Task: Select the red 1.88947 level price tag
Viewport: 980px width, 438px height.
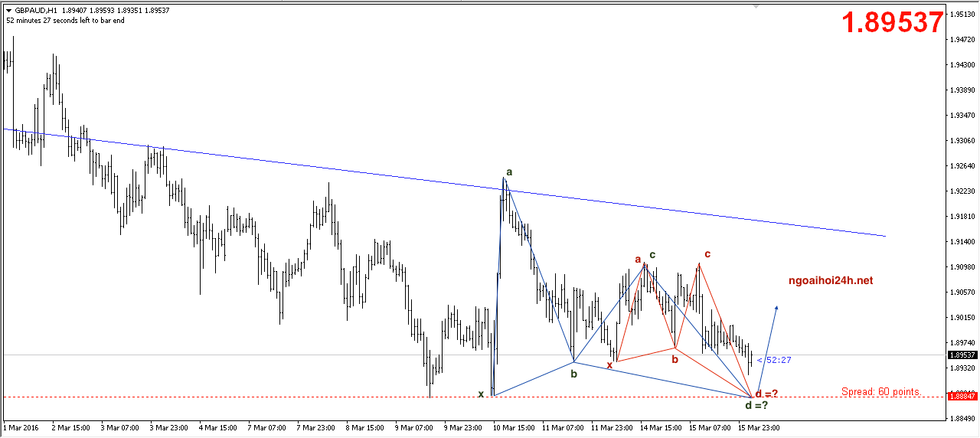Action: coord(962,396)
